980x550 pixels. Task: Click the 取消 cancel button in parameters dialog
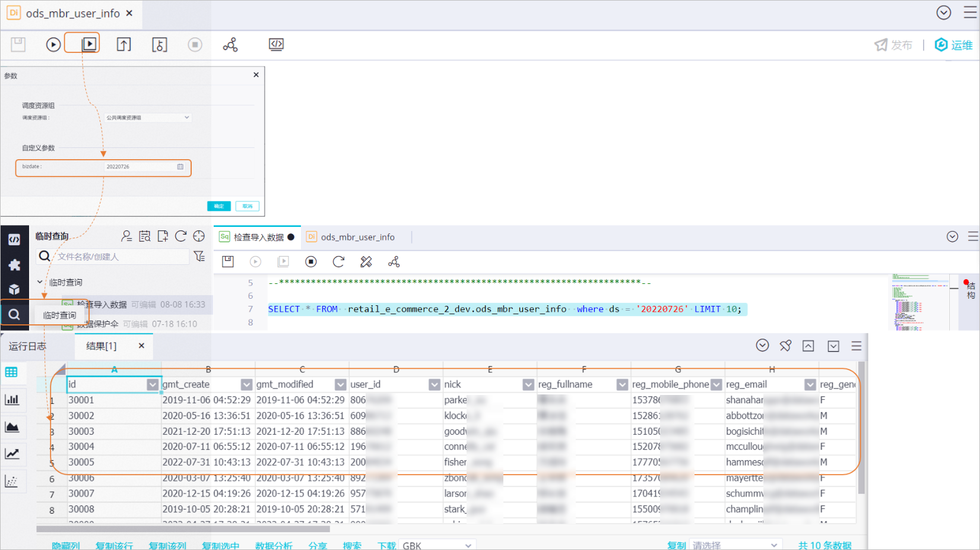pyautogui.click(x=248, y=206)
